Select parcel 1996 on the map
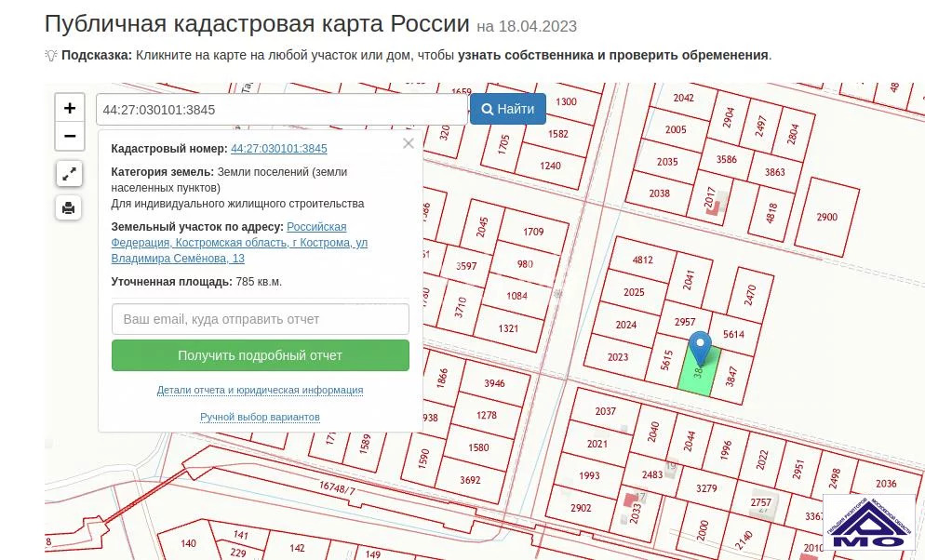This screenshot has height=560, width=925. tap(725, 450)
